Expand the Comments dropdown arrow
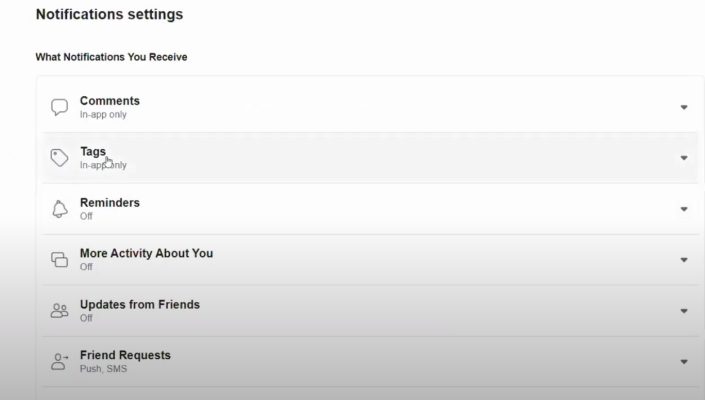705x400 pixels. tap(684, 107)
